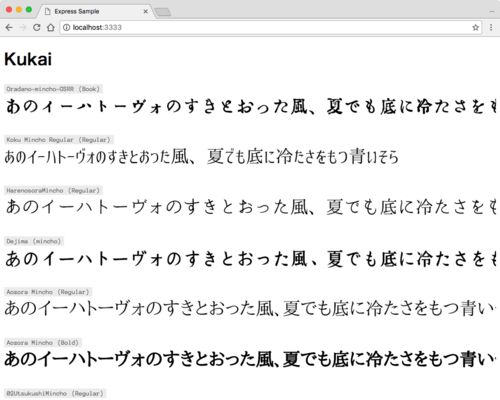The width and height of the screenshot is (500, 400).
Task: Click the Koku Mincho Regular label
Action: (x=59, y=140)
